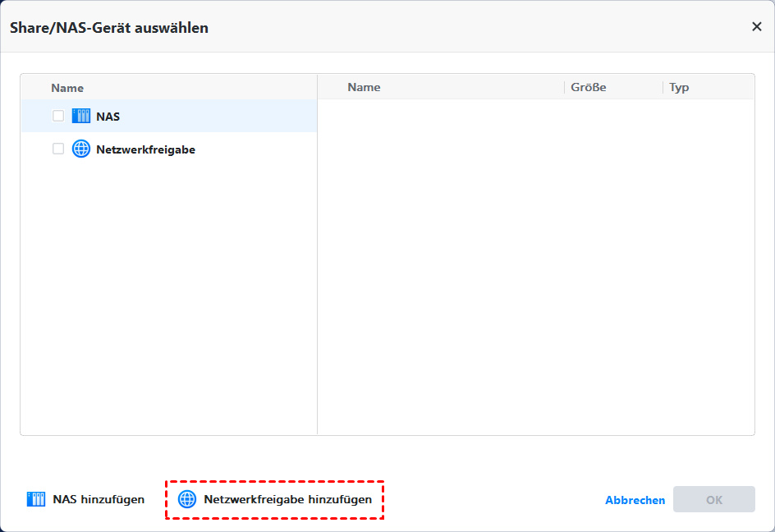Select the Netzwerkfreigabe tree entry label
Screen dimensions: 775x532
point(145,150)
